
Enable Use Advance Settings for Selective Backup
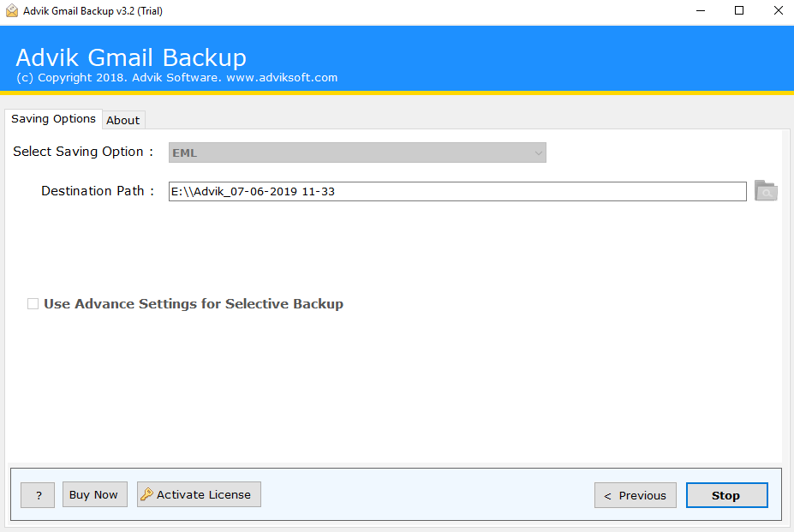[x=33, y=303]
